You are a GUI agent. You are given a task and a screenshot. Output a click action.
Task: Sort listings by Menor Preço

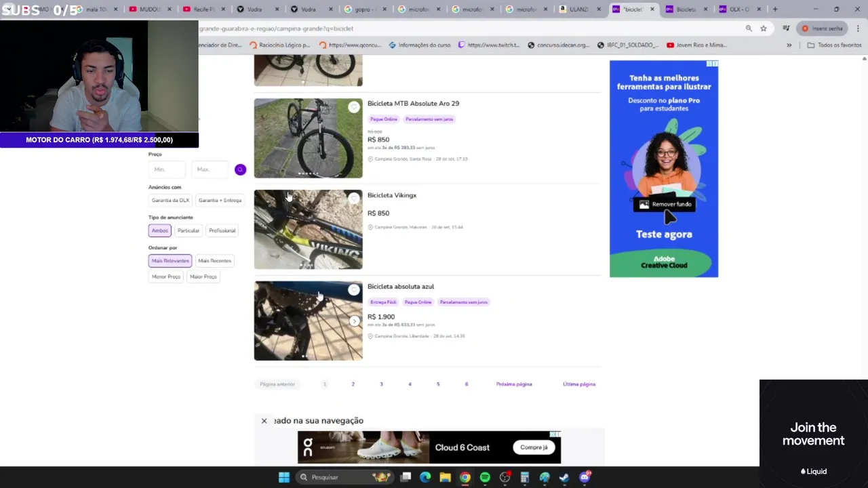pyautogui.click(x=166, y=277)
